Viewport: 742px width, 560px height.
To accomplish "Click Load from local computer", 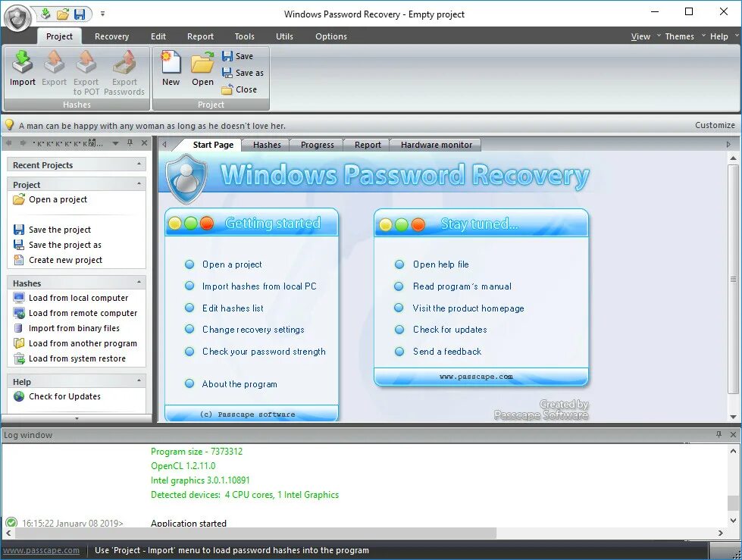I will [x=71, y=298].
